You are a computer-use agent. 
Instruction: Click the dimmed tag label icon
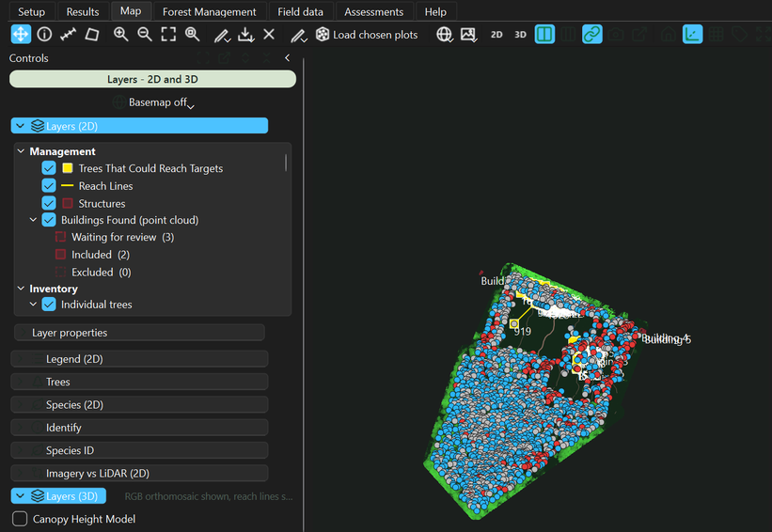point(739,35)
